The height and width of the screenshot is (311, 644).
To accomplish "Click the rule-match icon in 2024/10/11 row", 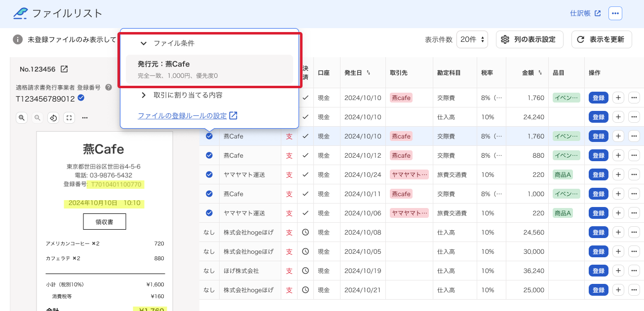I will click(209, 194).
